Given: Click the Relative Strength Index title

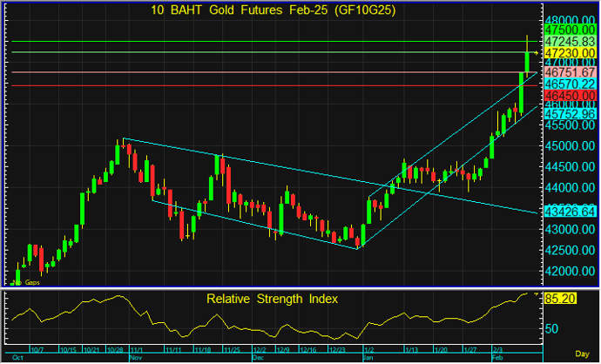Looking at the screenshot, I should (272, 299).
